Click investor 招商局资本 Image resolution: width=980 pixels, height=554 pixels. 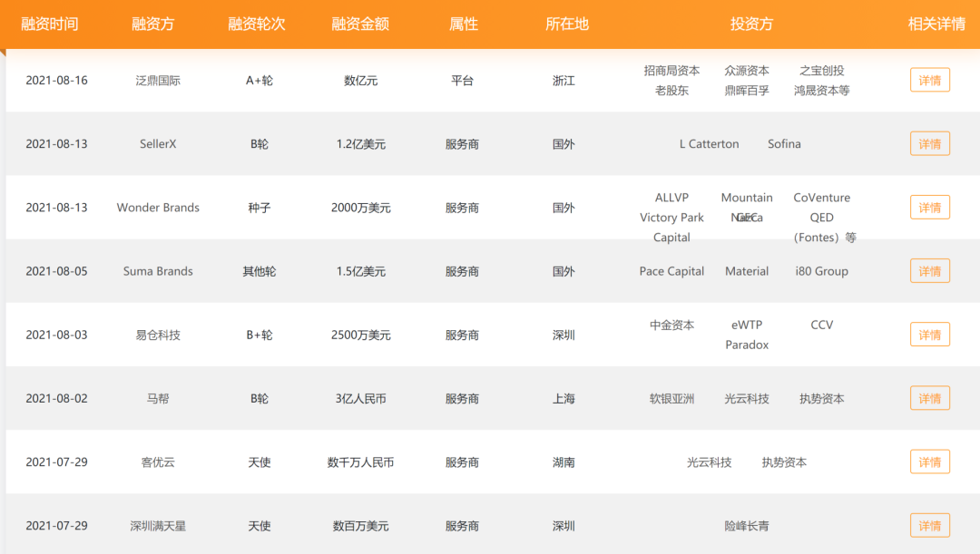click(x=671, y=71)
